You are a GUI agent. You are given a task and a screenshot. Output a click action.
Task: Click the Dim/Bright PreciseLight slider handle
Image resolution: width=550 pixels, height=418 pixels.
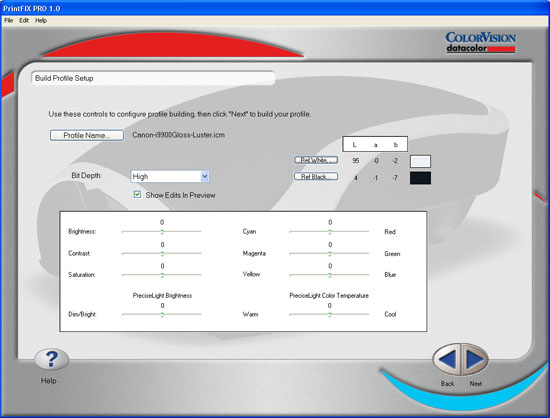tap(162, 315)
